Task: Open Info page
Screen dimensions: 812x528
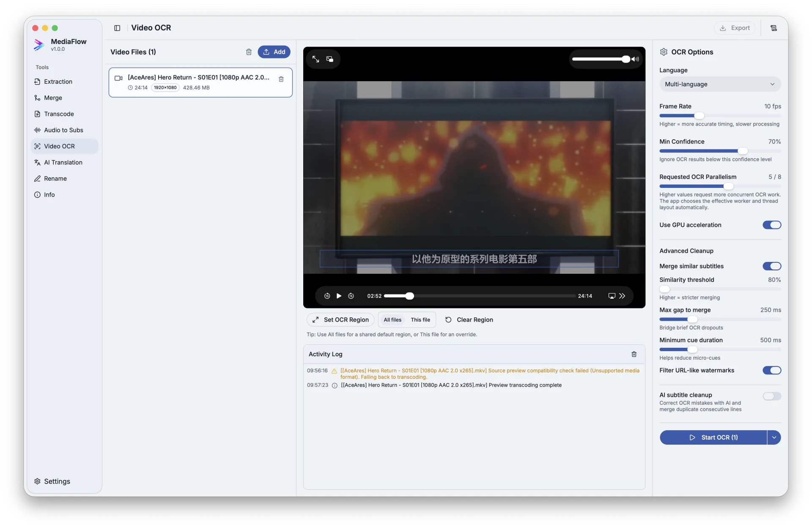Action: click(x=64, y=195)
